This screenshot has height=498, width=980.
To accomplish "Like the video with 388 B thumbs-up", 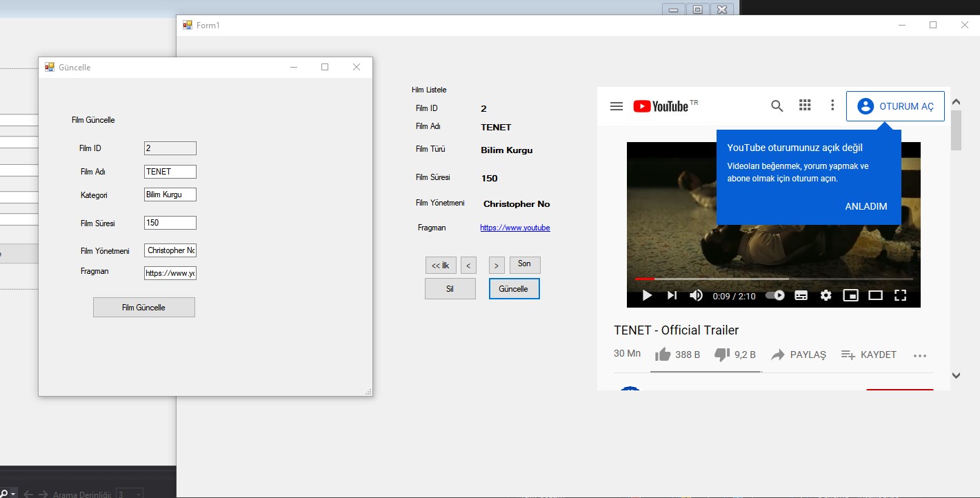I will tap(677, 355).
